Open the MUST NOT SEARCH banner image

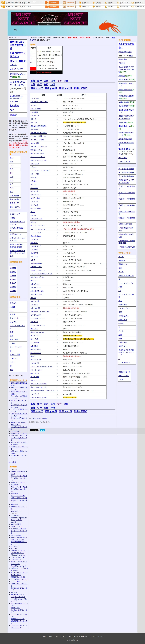[50, 19]
